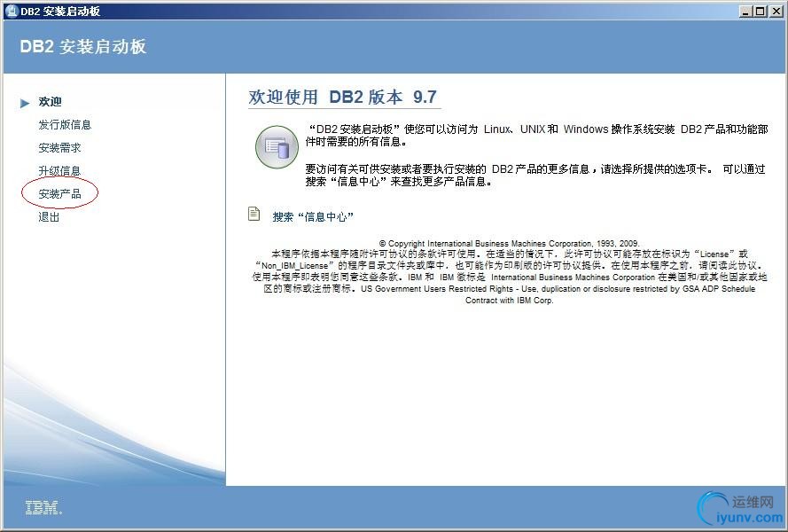Close the DB2 安装启动板 window
Image resolution: width=788 pixels, height=532 pixels.
coord(776,11)
